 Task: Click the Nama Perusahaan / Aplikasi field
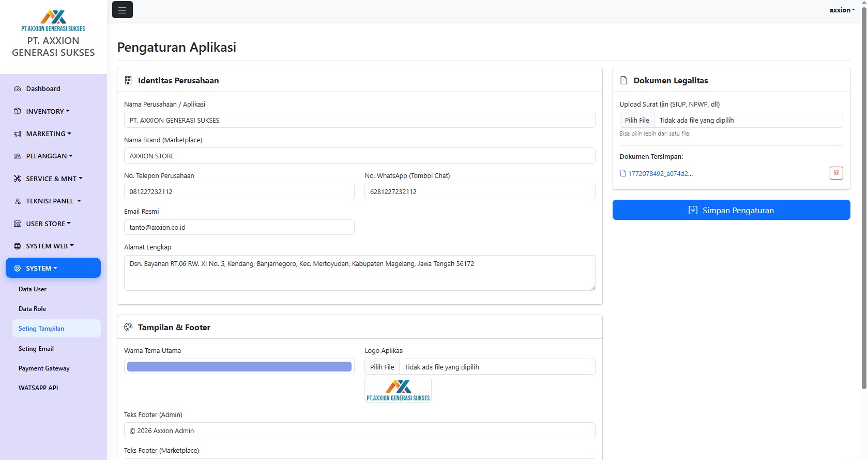tap(360, 120)
